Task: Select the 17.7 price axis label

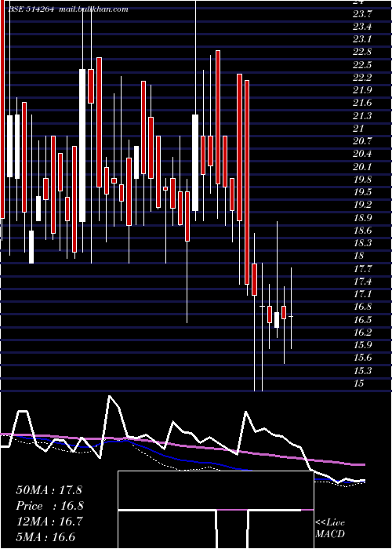Action: (362, 268)
